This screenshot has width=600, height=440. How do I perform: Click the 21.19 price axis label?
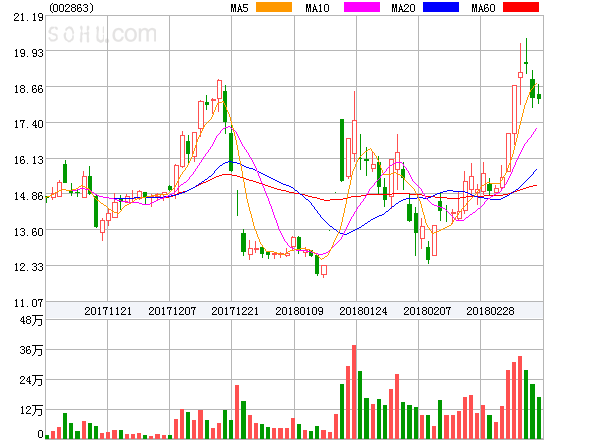(x=29, y=17)
